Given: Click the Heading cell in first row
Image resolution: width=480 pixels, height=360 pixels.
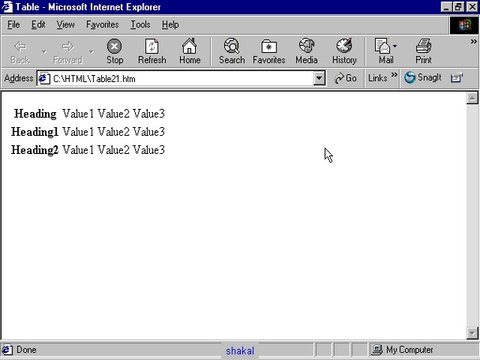Looking at the screenshot, I should click(35, 114).
